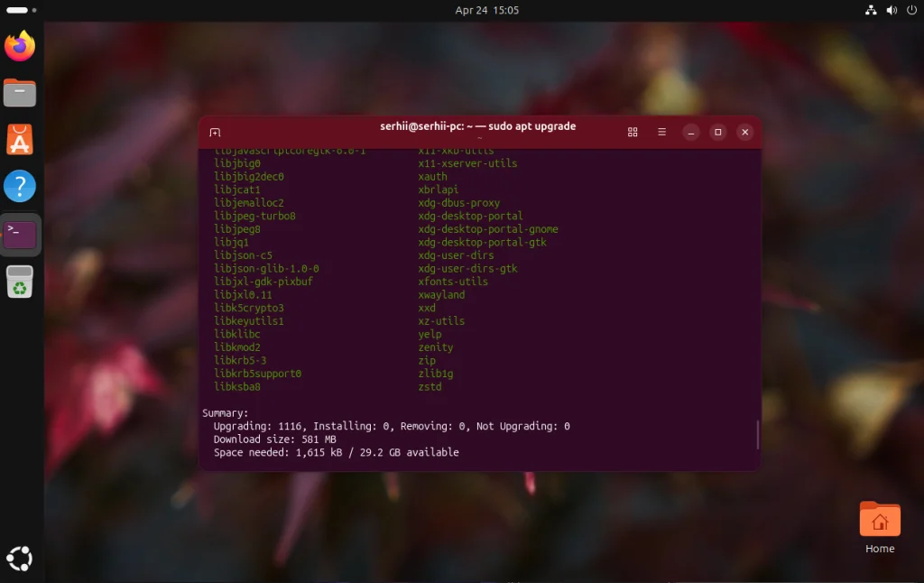
Task: Click the package name libjbig2dec0
Action: point(249,176)
